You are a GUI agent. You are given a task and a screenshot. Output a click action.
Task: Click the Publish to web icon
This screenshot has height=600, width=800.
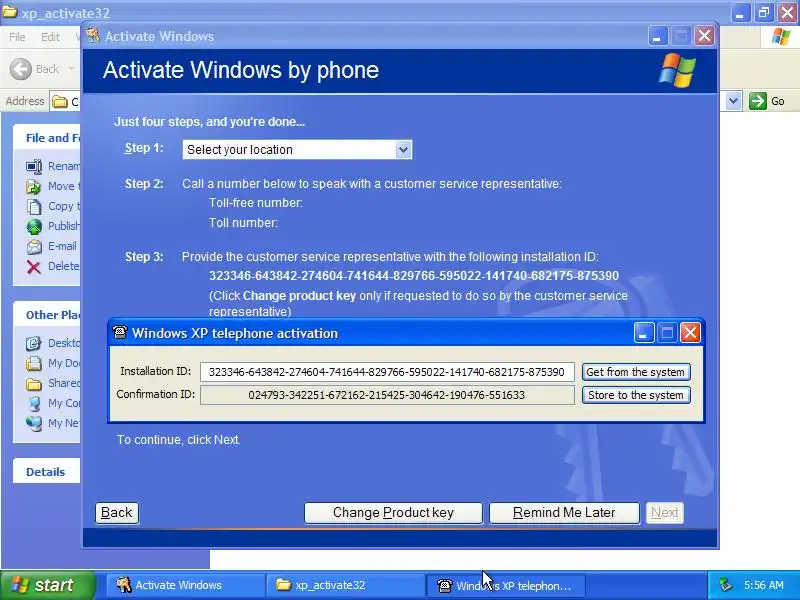34,227
